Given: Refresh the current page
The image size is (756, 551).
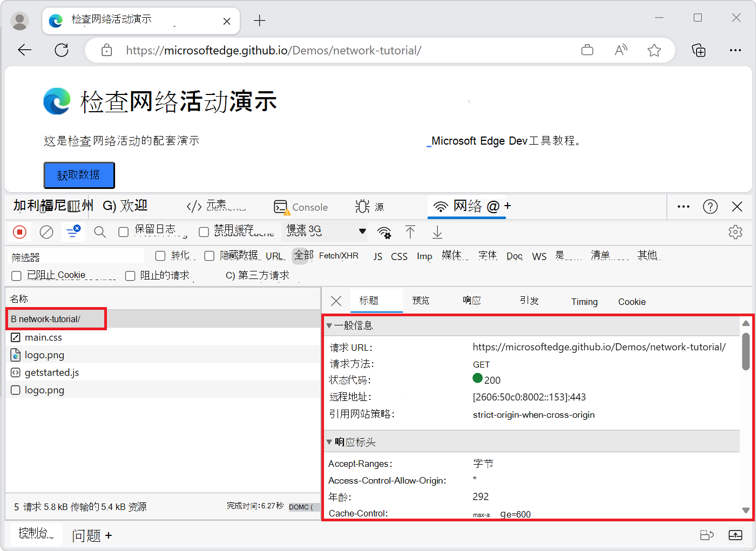Looking at the screenshot, I should click(62, 50).
